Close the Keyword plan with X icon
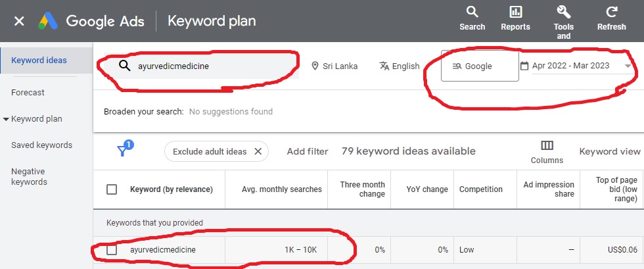Viewport: 644px width, 269px height. point(19,22)
